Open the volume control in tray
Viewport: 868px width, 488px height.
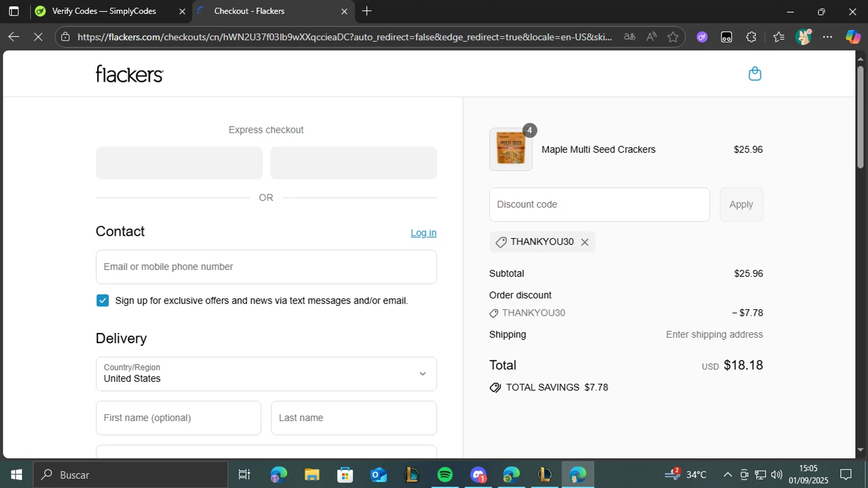[x=777, y=475]
